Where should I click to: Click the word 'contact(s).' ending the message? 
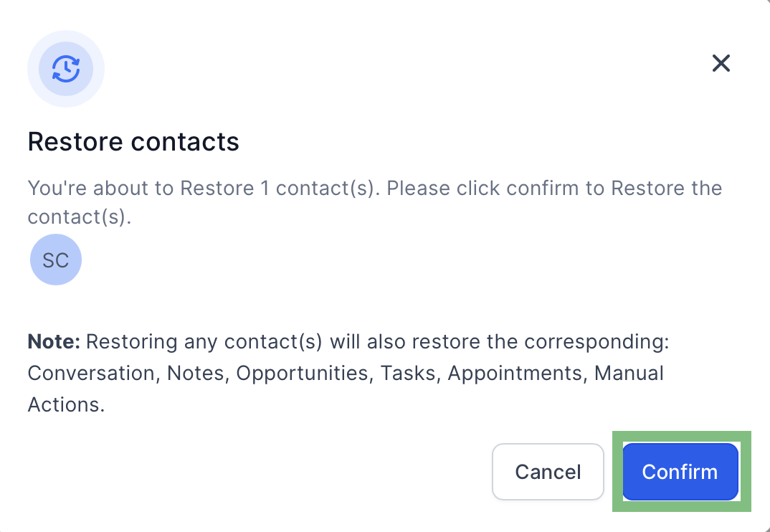(x=80, y=217)
